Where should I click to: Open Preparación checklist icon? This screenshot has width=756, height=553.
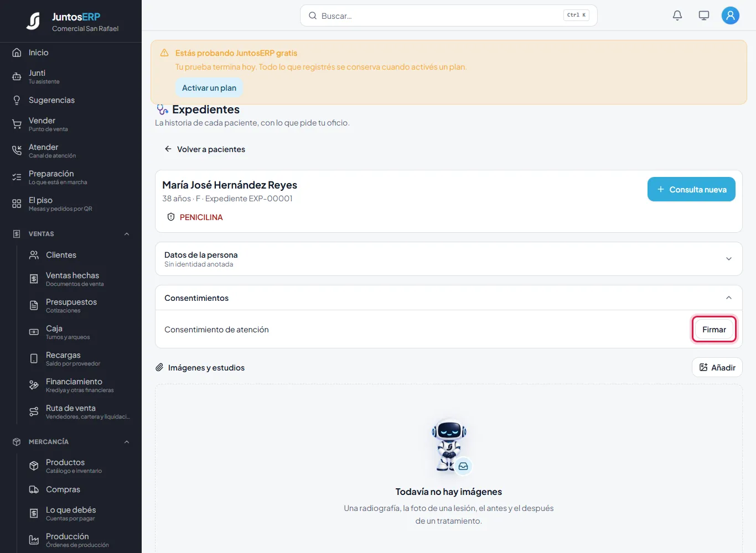(17, 178)
